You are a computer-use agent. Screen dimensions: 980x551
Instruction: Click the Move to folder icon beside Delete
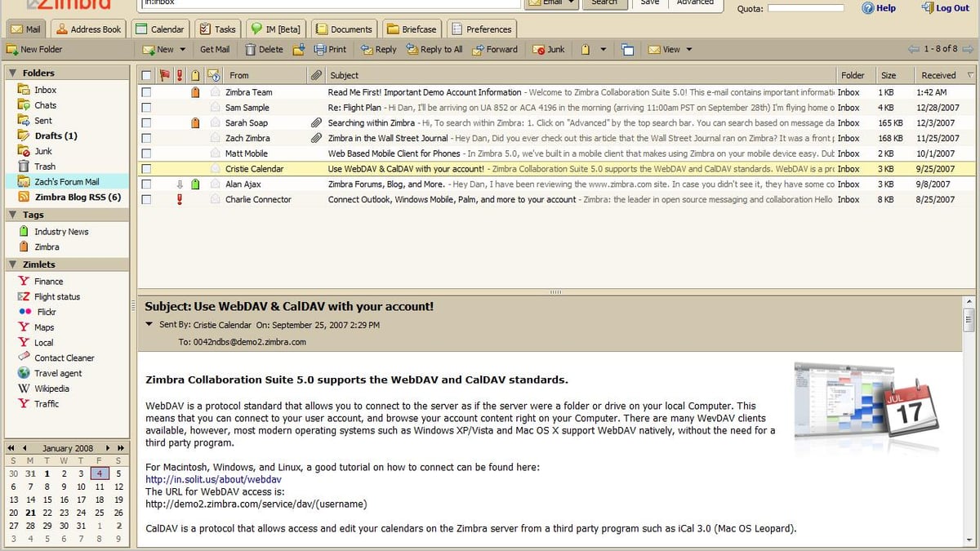(x=298, y=49)
